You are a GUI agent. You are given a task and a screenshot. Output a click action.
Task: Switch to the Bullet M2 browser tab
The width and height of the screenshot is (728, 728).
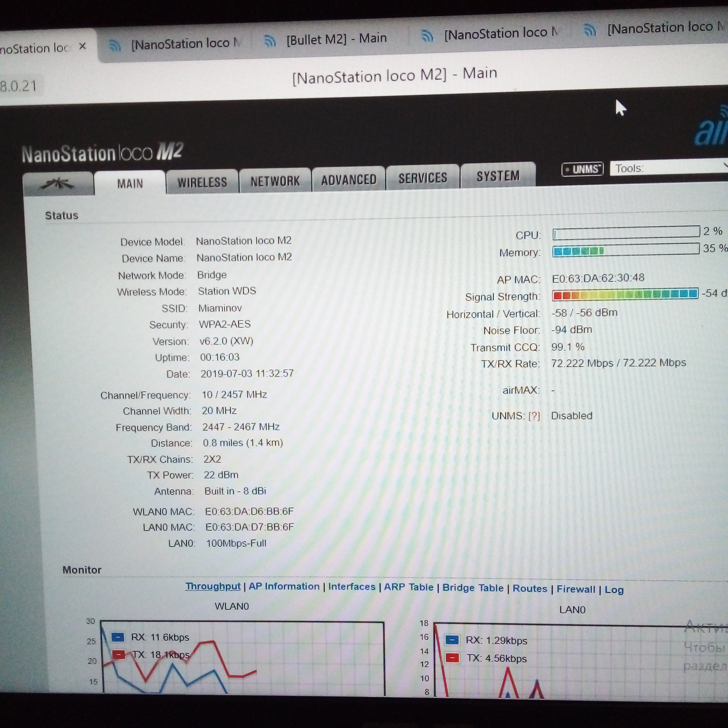(335, 39)
